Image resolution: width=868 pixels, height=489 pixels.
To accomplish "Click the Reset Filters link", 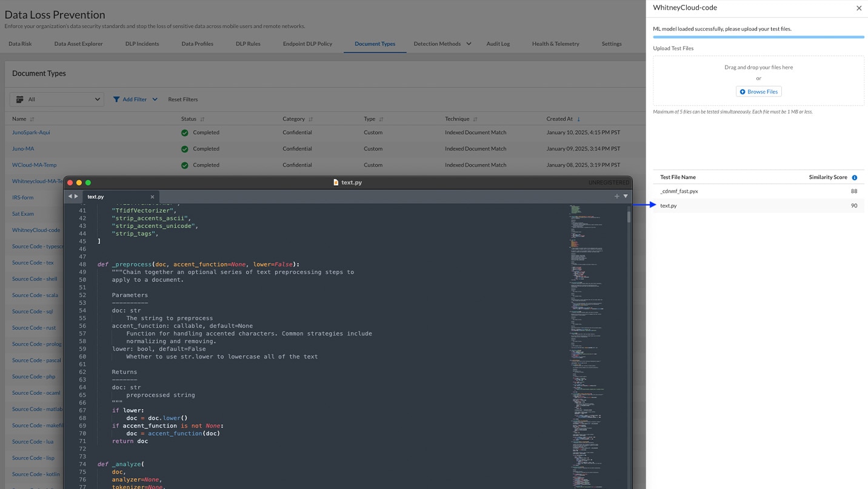I will (183, 99).
